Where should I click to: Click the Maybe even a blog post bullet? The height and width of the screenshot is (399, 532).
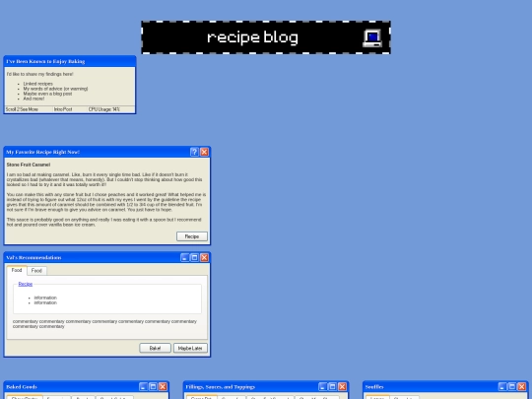[x=47, y=94]
